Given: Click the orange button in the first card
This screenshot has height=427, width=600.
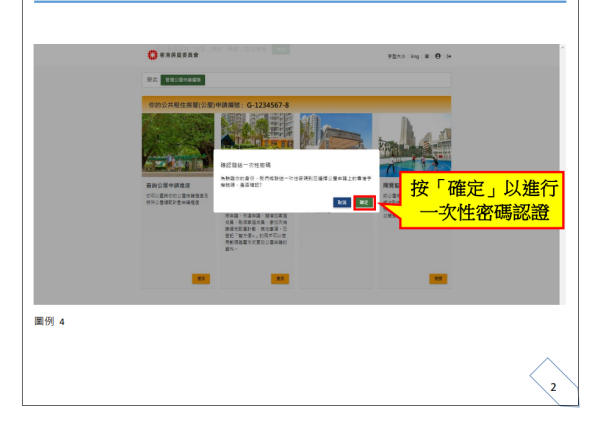Looking at the screenshot, I should [x=201, y=279].
